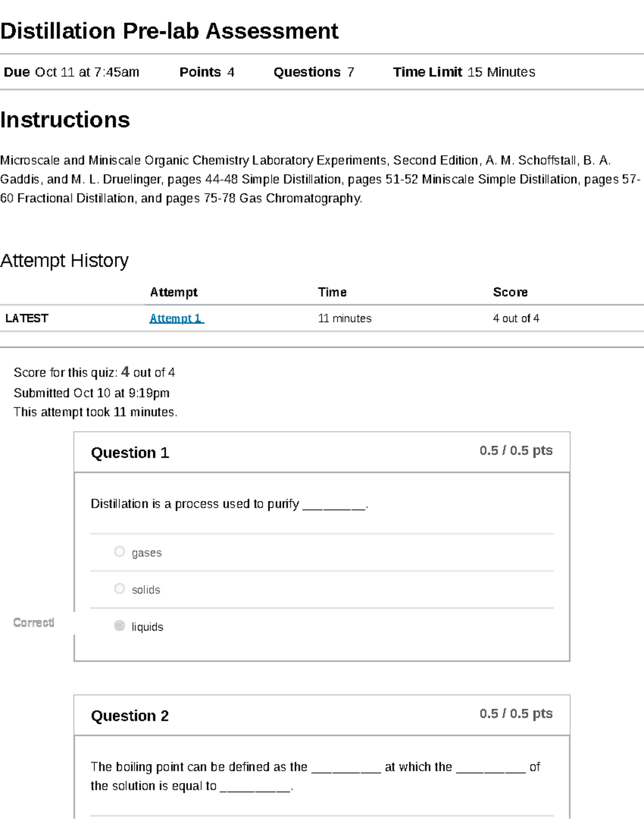Click the LATEST row label
This screenshot has height=834, width=644.
(x=27, y=318)
